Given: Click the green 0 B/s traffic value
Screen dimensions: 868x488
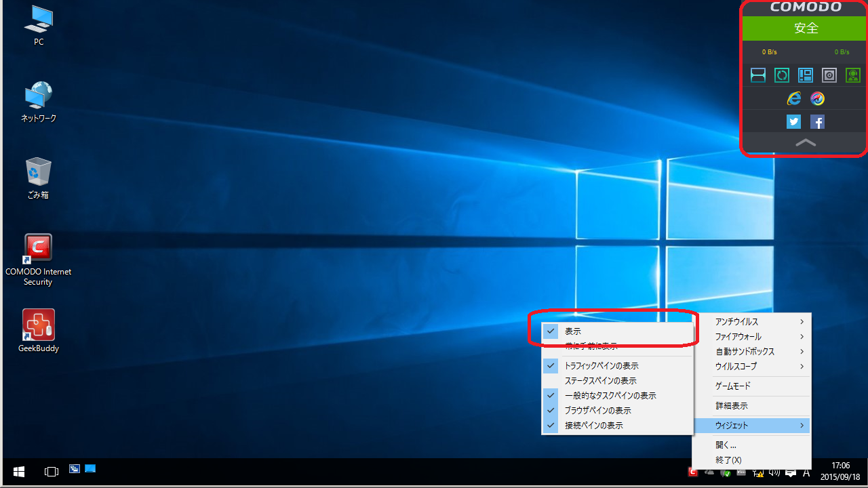Looking at the screenshot, I should pos(842,52).
